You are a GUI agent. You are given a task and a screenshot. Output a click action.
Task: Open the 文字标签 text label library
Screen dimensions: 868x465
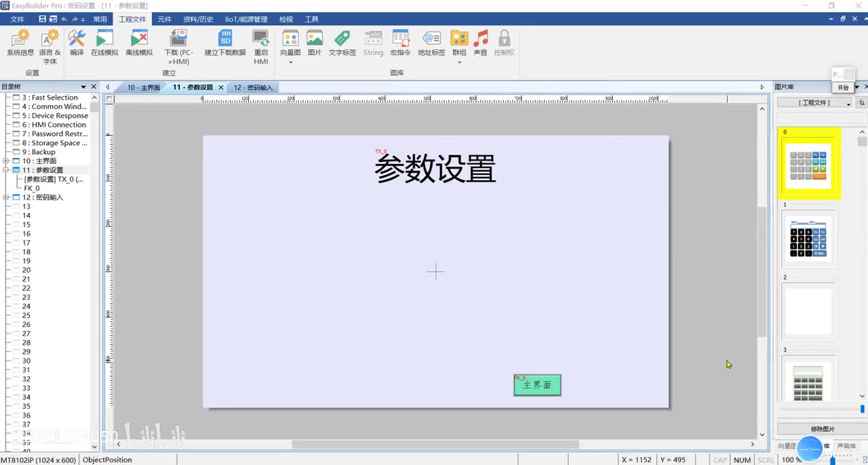tap(342, 43)
